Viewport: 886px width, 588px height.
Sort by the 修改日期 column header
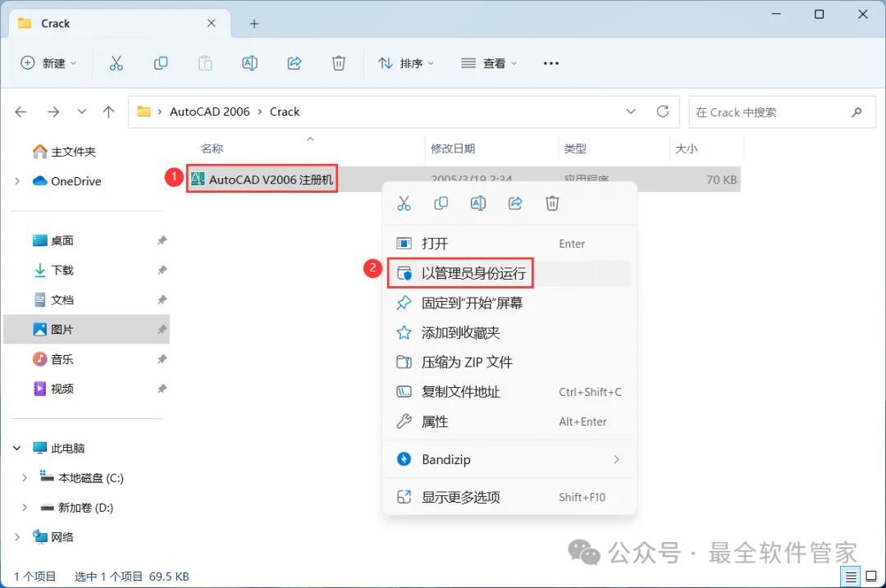(453, 149)
